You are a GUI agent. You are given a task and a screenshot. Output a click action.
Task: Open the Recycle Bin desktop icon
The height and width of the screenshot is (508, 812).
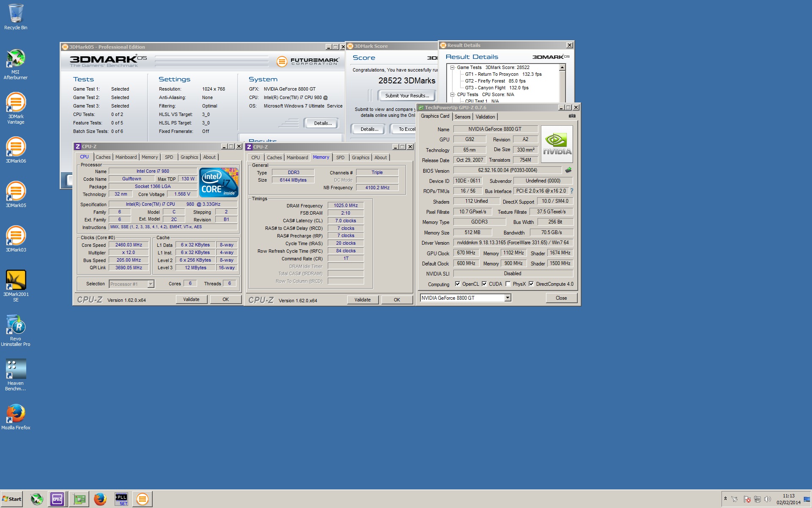pos(16,17)
